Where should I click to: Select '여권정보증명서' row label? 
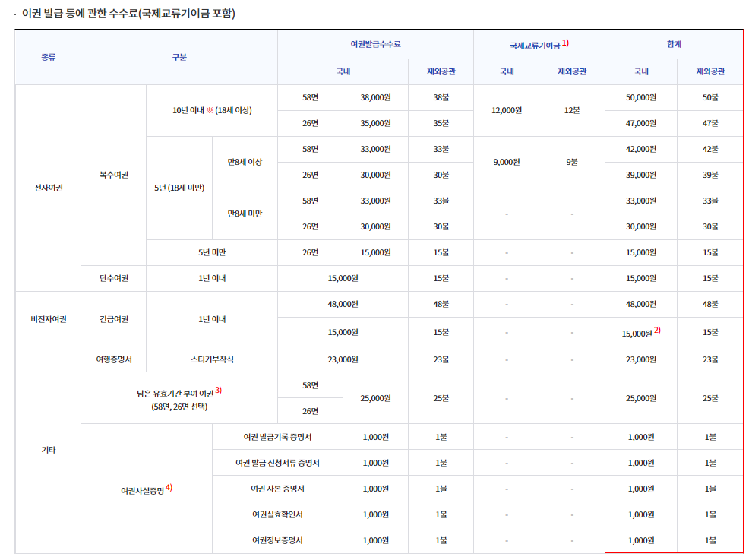click(277, 540)
